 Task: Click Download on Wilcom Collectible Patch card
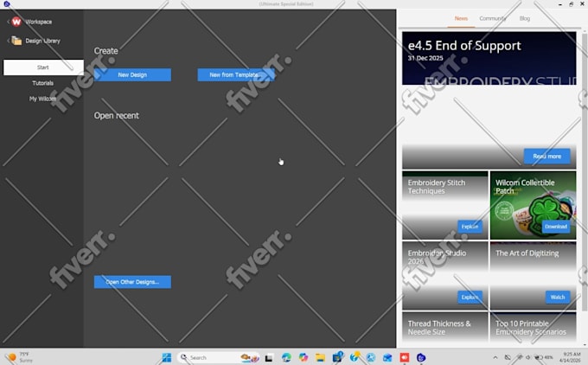tap(556, 227)
